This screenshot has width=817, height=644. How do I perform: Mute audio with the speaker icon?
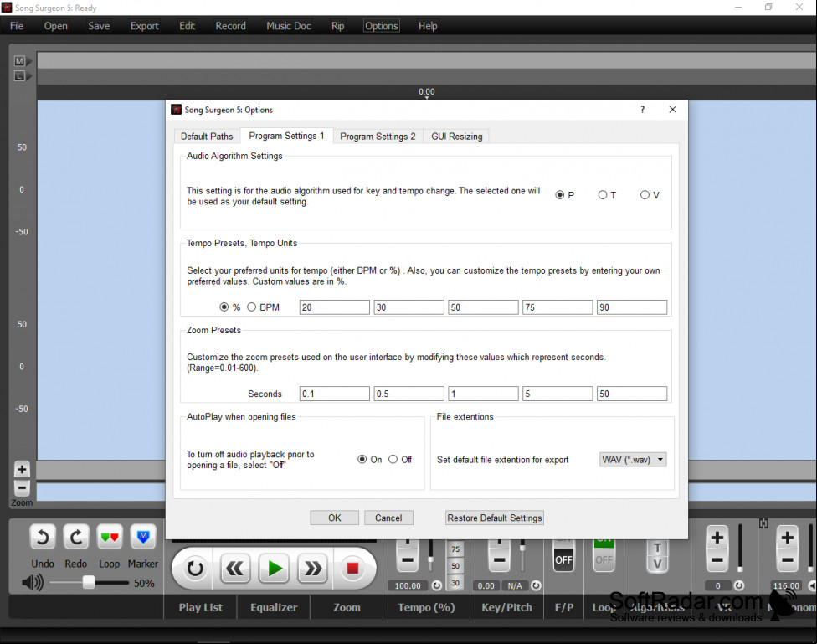coord(33,583)
